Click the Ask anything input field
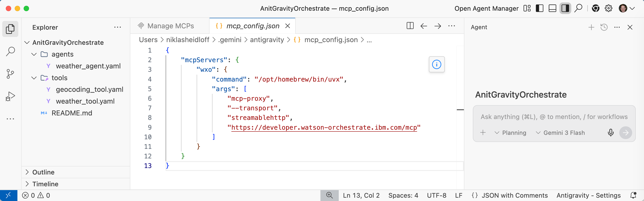This screenshot has width=644, height=201. [x=554, y=117]
